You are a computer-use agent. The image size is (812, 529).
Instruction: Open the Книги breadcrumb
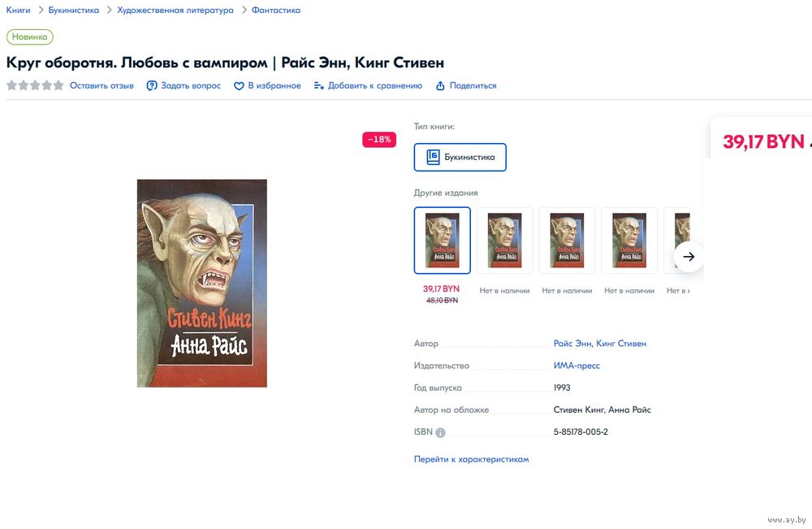[18, 11]
